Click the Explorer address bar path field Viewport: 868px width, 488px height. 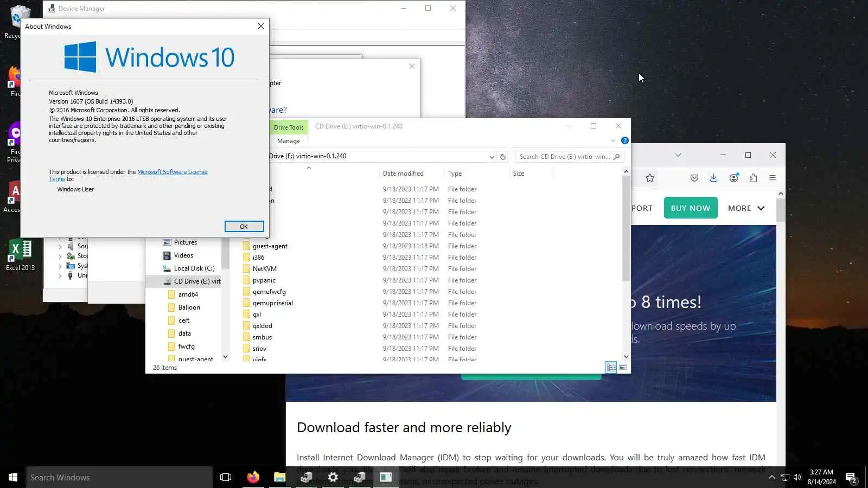point(378,156)
